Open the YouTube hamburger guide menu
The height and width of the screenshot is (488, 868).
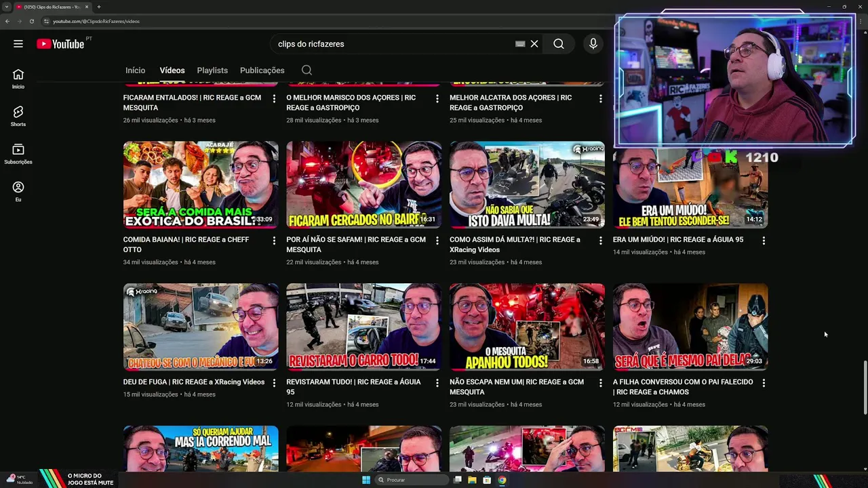tap(18, 44)
